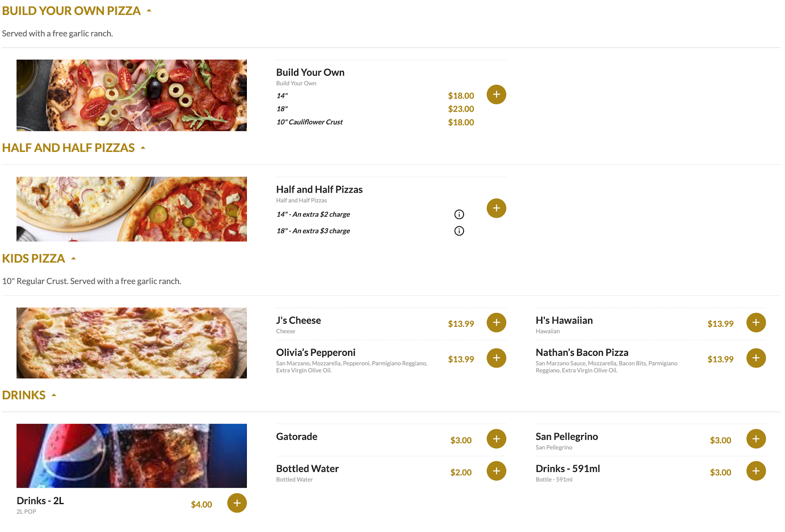The height and width of the screenshot is (532, 785).
Task: Open the Olivia's Pepperoni item title
Action: click(x=316, y=352)
